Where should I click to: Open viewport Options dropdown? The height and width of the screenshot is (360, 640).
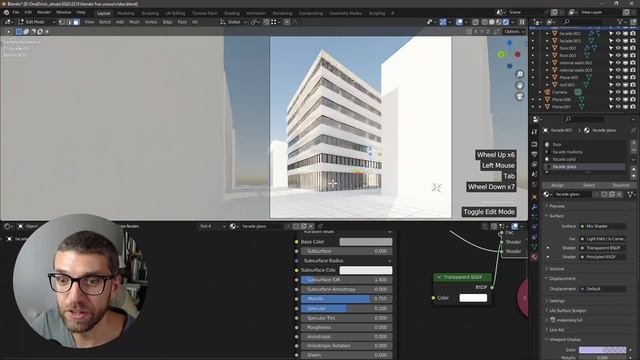[513, 31]
